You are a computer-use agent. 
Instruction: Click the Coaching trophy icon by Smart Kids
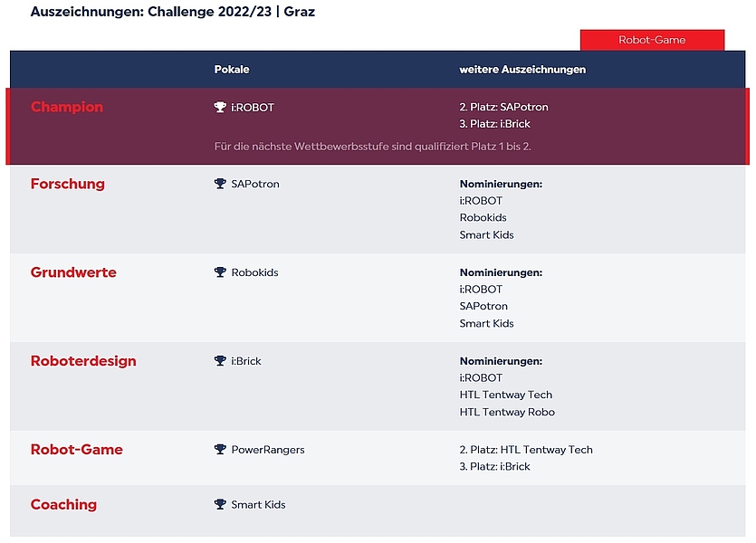(220, 504)
